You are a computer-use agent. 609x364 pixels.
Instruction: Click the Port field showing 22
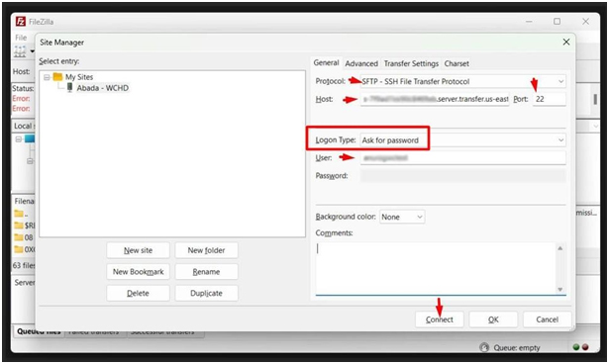point(550,99)
